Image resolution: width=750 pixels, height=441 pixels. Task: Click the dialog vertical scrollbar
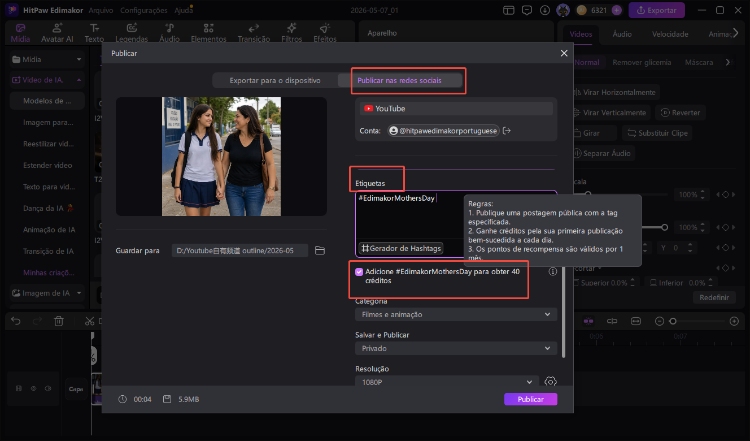point(563,312)
